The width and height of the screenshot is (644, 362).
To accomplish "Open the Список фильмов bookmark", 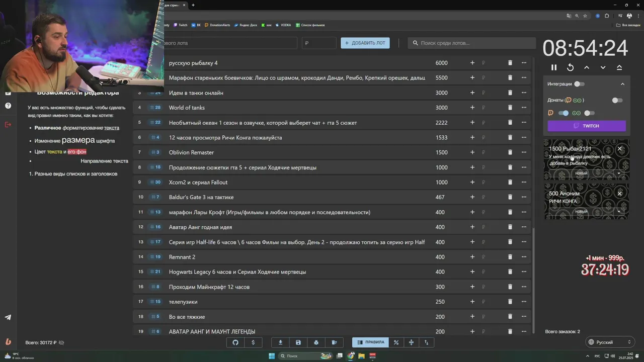I will tap(310, 25).
